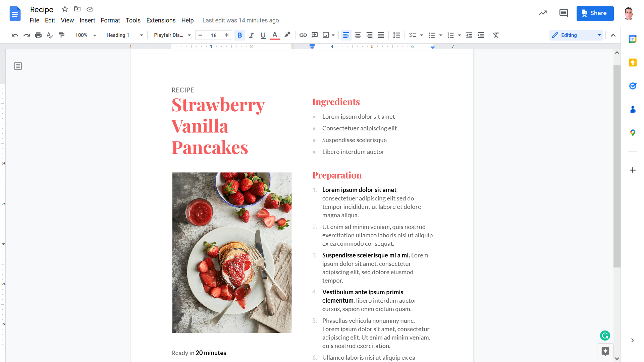644x362 pixels.
Task: Open Google Tasks side panel
Action: (x=633, y=86)
